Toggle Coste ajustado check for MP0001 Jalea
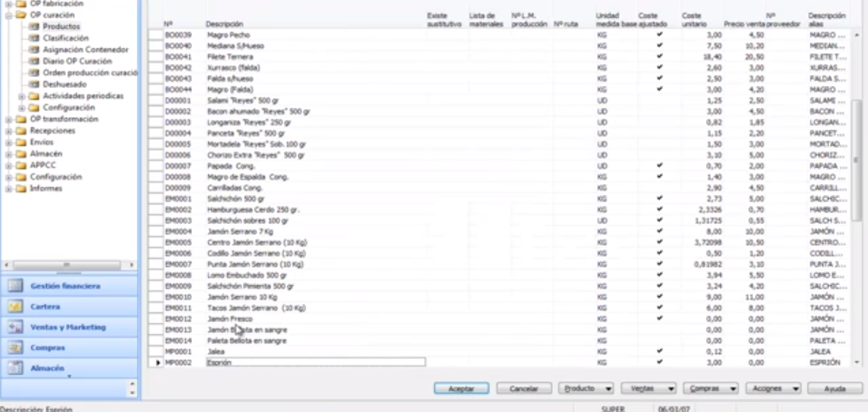868x412 pixels. 659,351
